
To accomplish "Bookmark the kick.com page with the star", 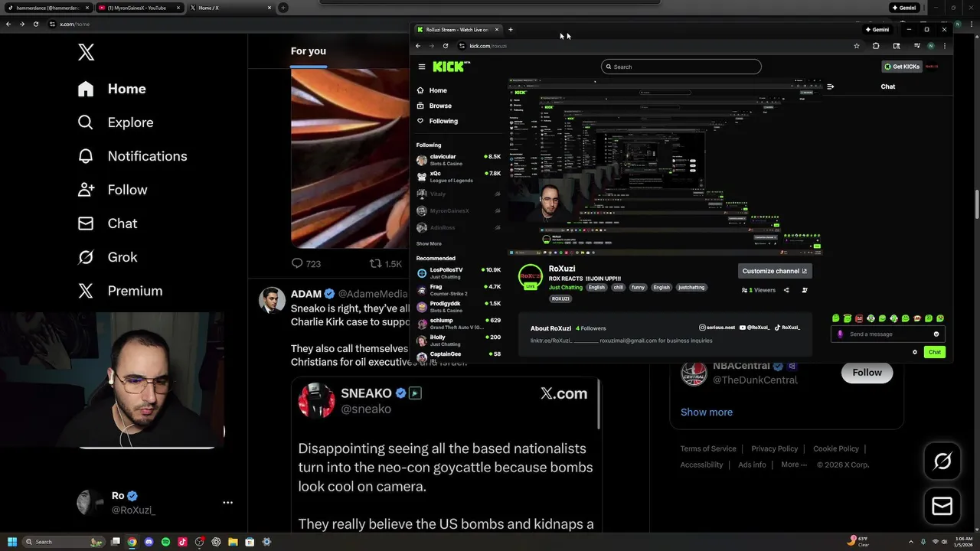I will 857,46.
